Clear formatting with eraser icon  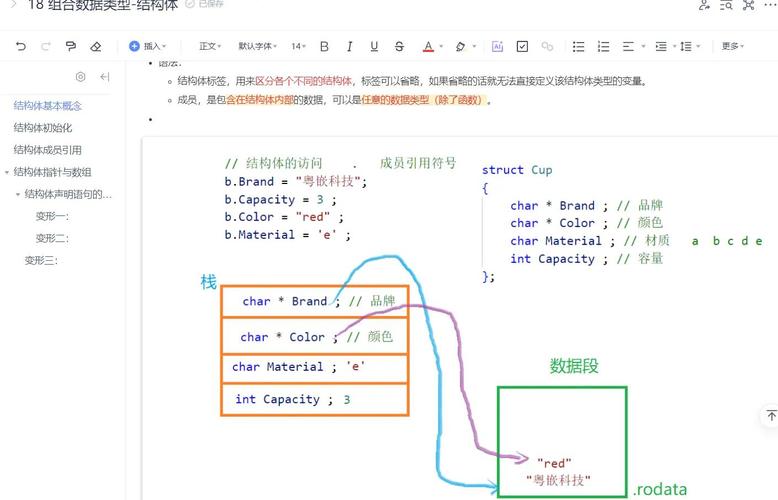coord(96,46)
